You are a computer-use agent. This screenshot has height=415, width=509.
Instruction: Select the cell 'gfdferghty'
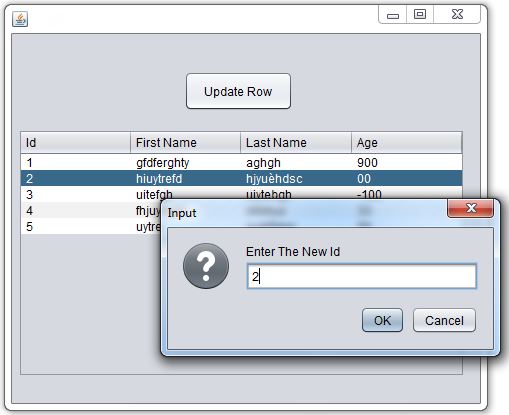(185, 163)
